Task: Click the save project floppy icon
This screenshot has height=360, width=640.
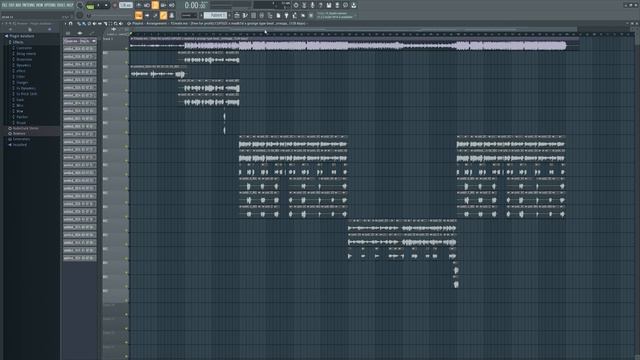Action: 329,5
